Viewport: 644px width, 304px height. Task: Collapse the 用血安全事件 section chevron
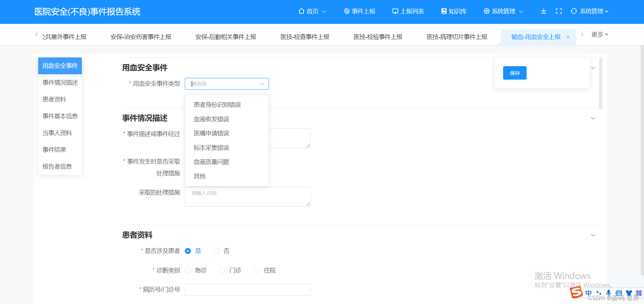click(593, 68)
